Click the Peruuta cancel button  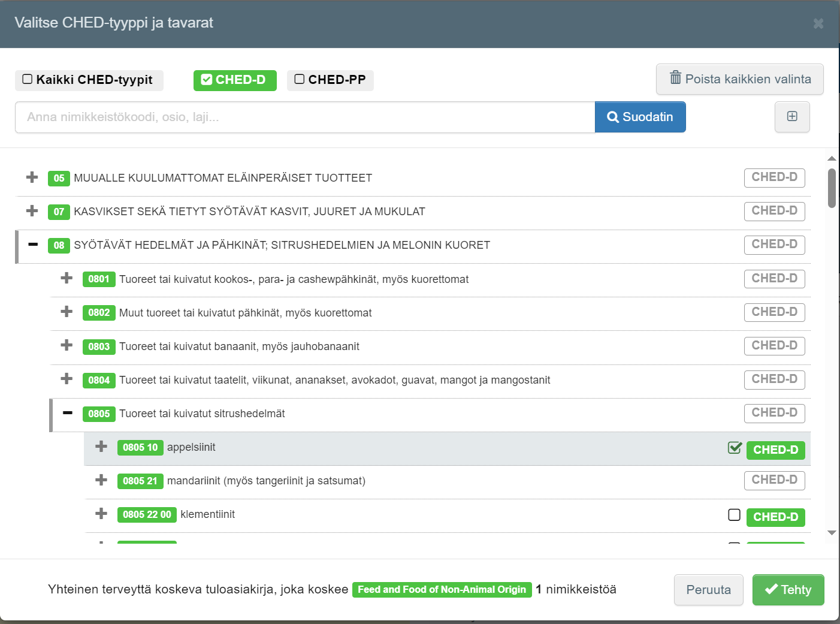tap(708, 590)
